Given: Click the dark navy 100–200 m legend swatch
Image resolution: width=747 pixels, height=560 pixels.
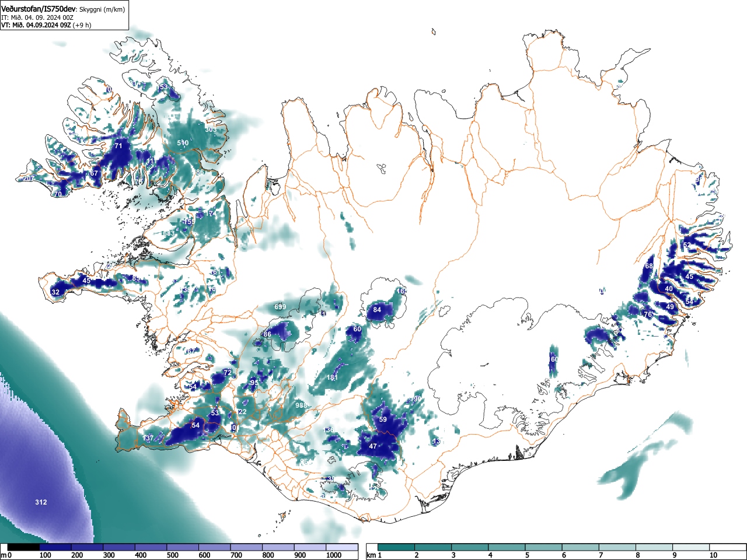Looking at the screenshot, I should 55,547.
